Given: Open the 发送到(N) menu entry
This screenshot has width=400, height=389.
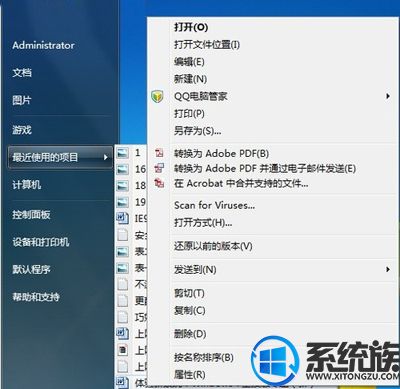Looking at the screenshot, I should (195, 269).
